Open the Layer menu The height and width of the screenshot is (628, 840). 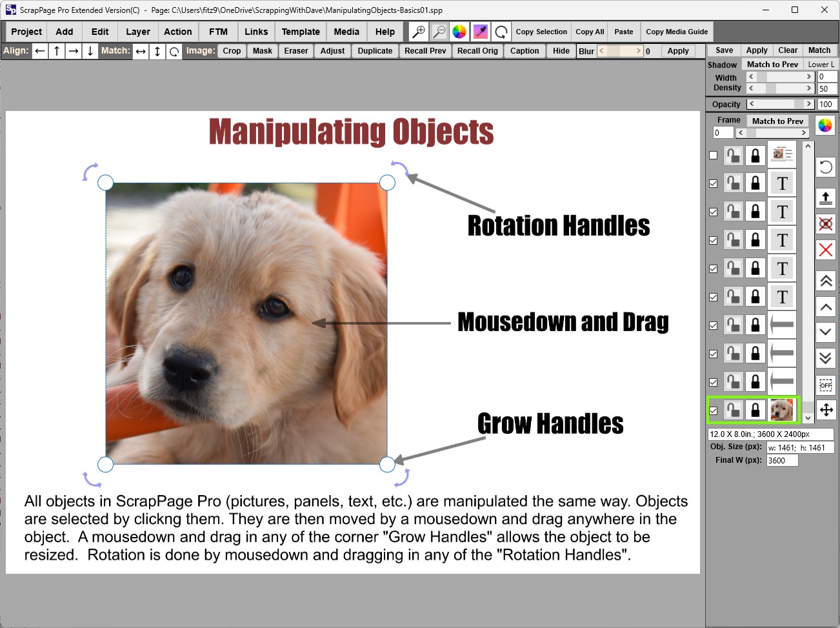pos(138,32)
